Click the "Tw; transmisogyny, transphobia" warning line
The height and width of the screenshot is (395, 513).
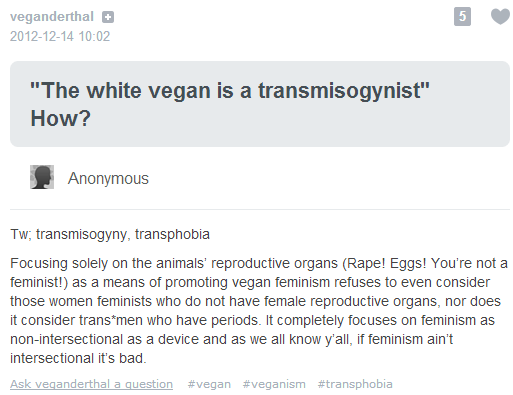[x=110, y=234]
